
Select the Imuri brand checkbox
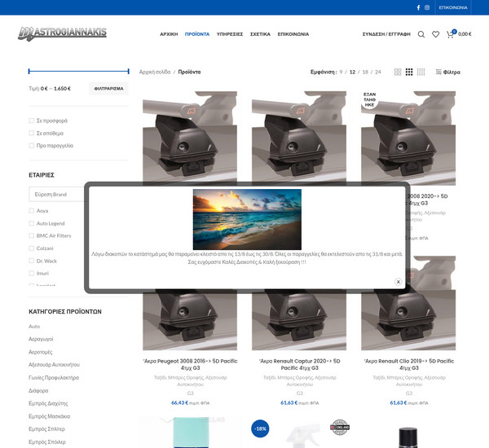31,273
